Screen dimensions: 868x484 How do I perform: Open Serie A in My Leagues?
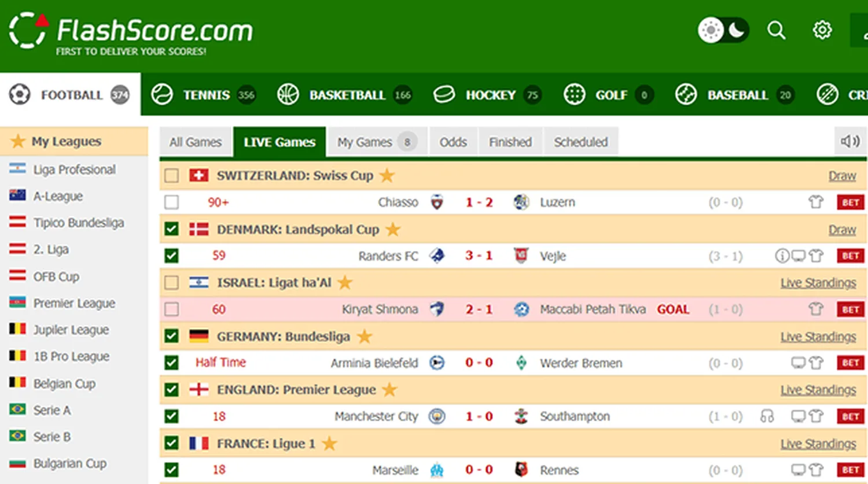click(52, 410)
